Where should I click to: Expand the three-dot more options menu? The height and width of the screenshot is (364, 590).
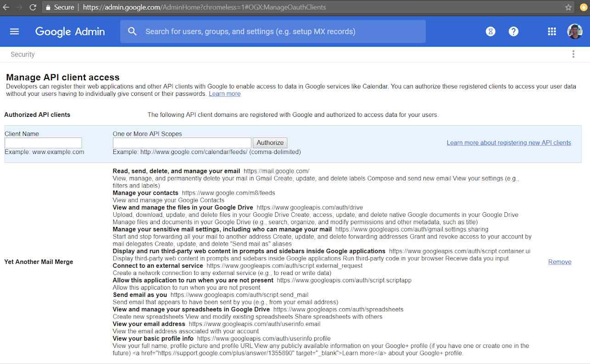(573, 54)
